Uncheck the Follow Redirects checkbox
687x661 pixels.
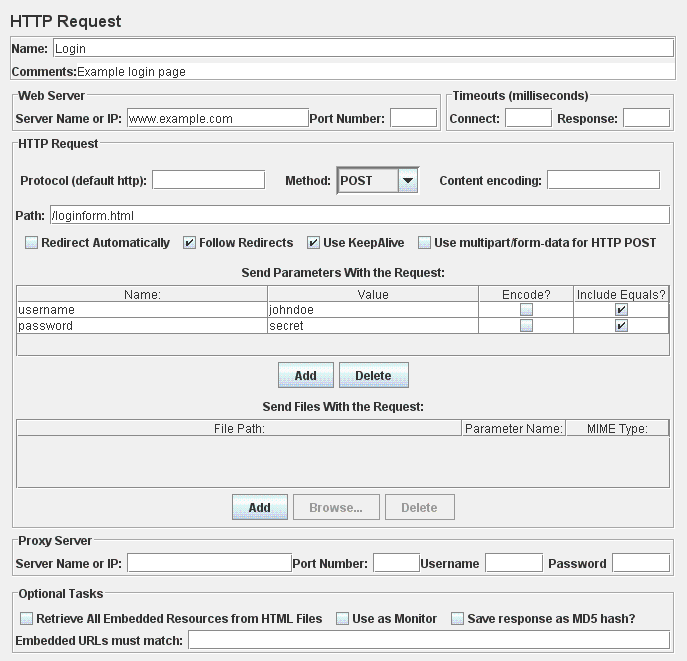point(189,243)
